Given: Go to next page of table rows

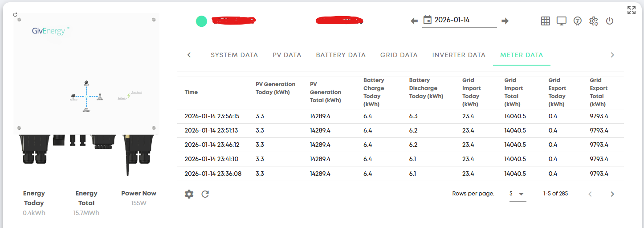Looking at the screenshot, I should 612,194.
